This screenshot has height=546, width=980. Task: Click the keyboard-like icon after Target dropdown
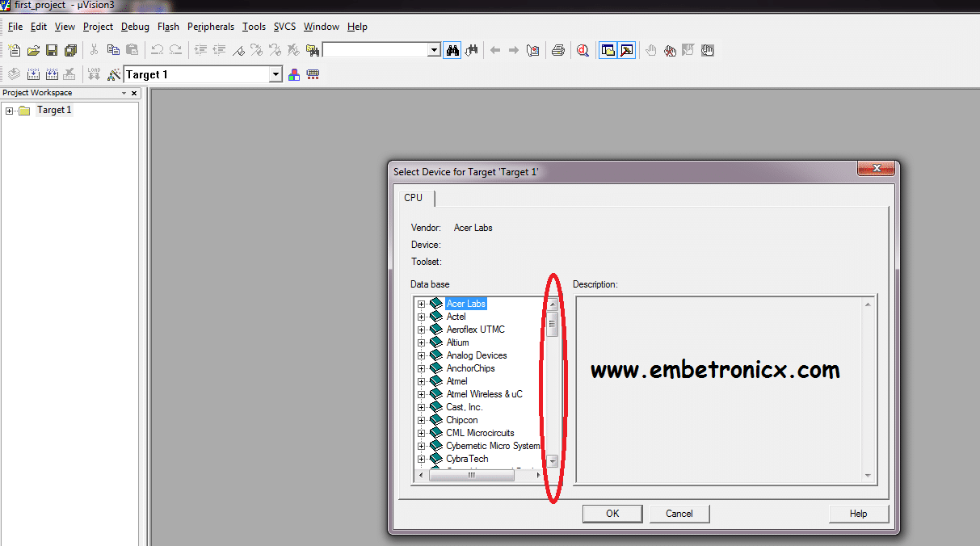tap(313, 74)
